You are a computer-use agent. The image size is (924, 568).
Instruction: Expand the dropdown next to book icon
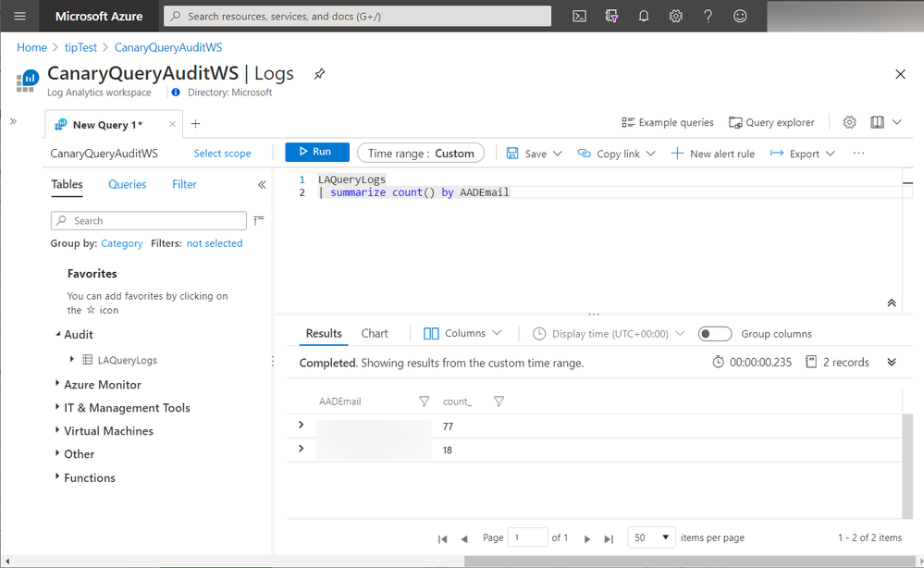pyautogui.click(x=897, y=122)
